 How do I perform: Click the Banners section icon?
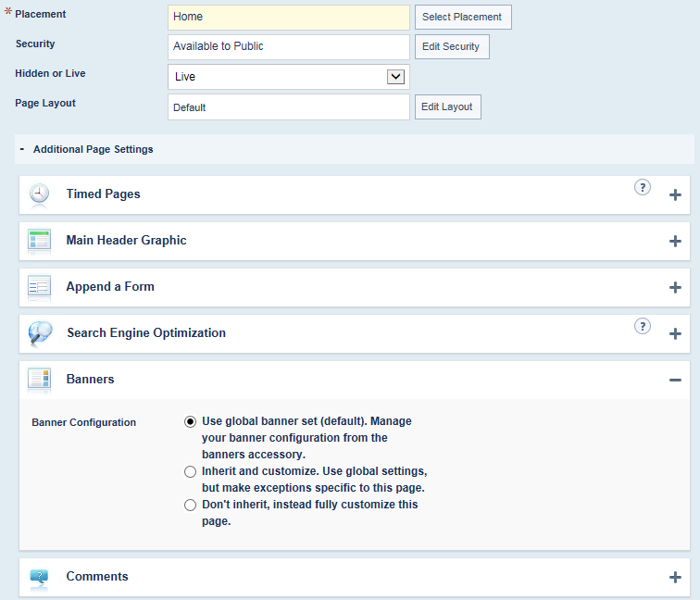click(x=39, y=379)
